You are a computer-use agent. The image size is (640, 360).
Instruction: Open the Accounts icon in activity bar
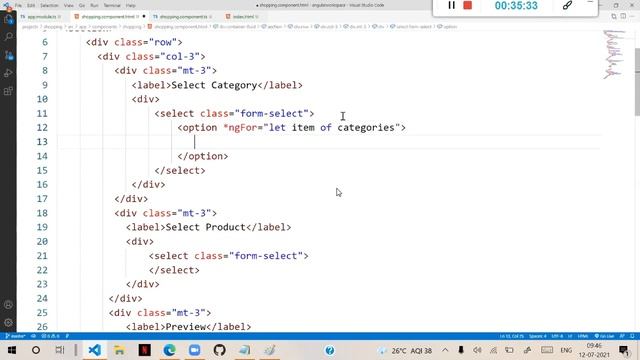8,305
